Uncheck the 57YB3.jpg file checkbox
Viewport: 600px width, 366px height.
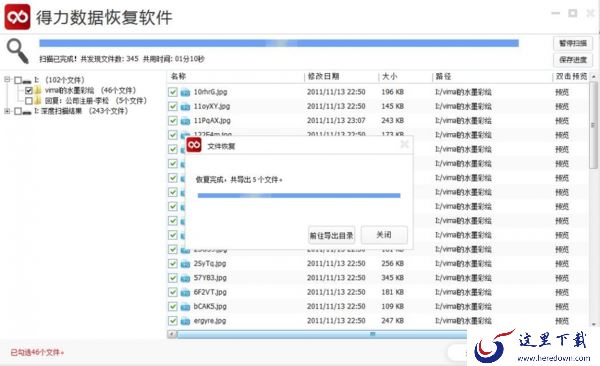(x=173, y=278)
